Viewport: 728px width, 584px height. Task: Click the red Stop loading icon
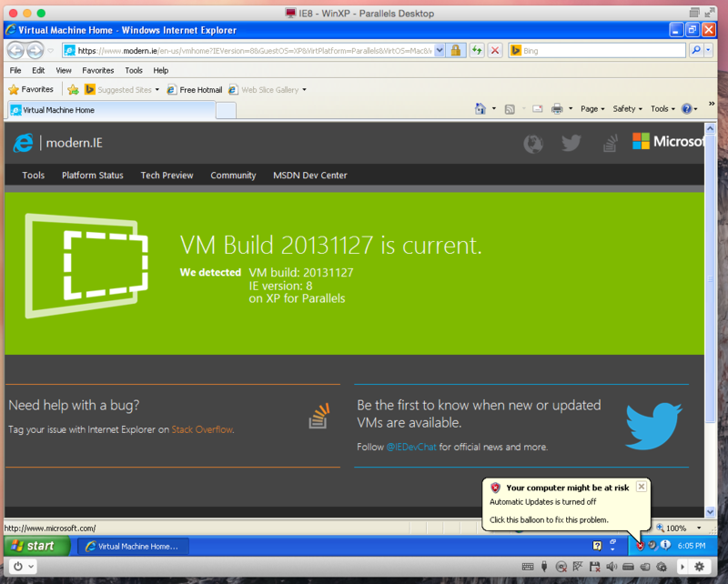495,50
